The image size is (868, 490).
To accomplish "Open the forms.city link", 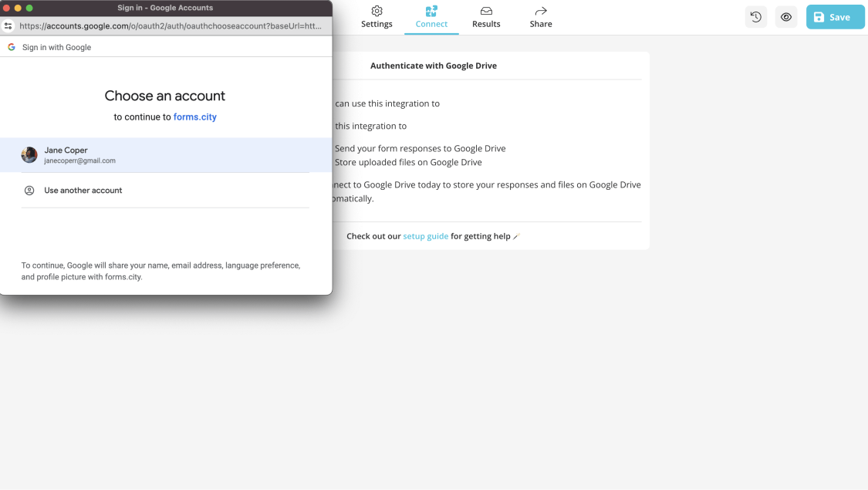I will click(195, 117).
